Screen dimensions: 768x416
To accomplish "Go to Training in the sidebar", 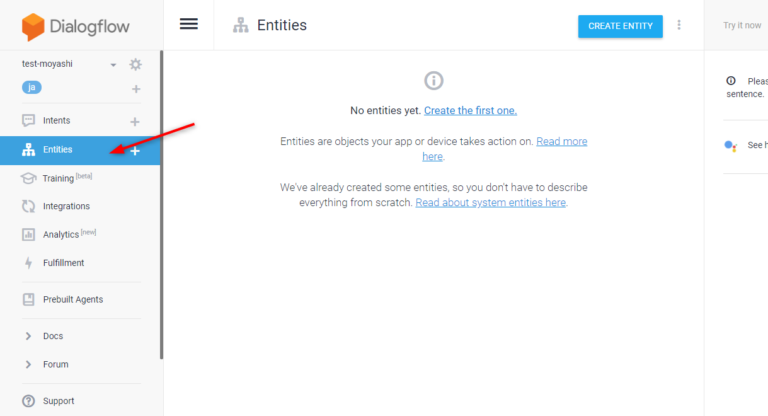I will [x=58, y=178].
